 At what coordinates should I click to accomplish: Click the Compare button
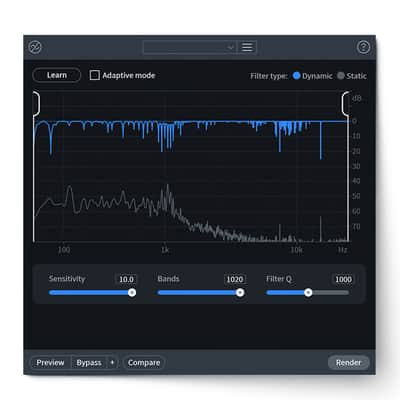[144, 362]
